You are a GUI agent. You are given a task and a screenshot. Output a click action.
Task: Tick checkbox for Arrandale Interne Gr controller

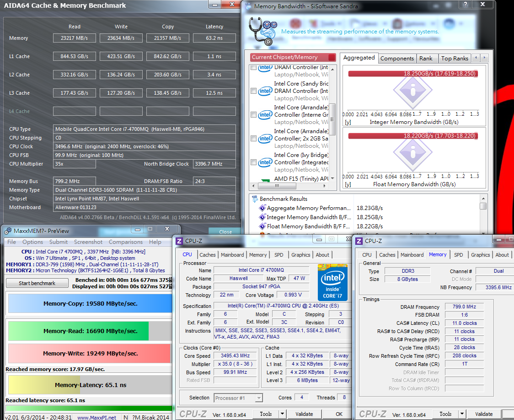tap(253, 115)
